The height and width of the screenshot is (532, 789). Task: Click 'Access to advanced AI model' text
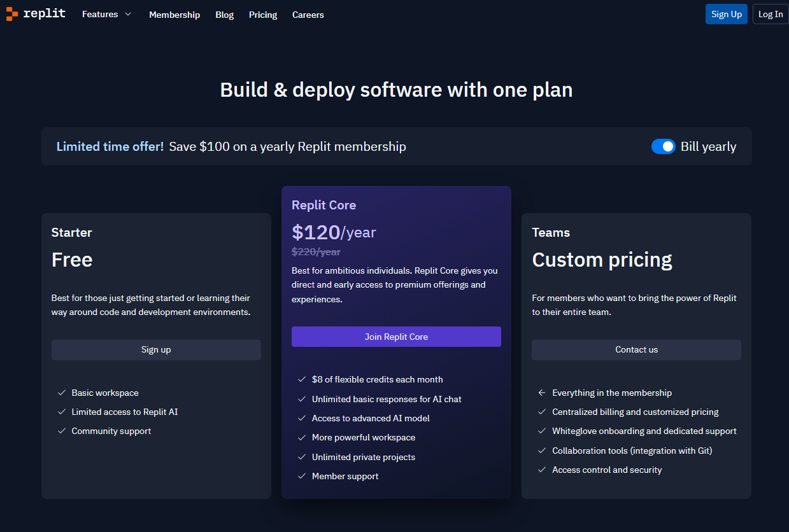(x=371, y=418)
